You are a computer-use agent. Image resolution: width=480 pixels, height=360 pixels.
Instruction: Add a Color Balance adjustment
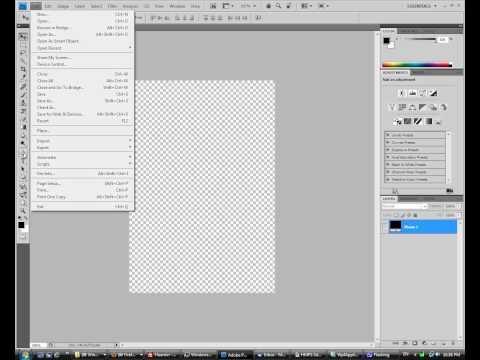[x=412, y=107]
